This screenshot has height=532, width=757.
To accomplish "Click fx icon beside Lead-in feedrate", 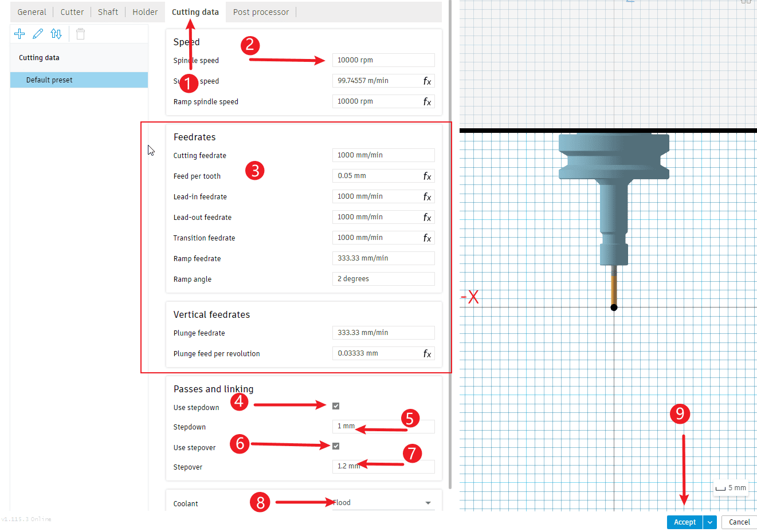I will (x=427, y=197).
